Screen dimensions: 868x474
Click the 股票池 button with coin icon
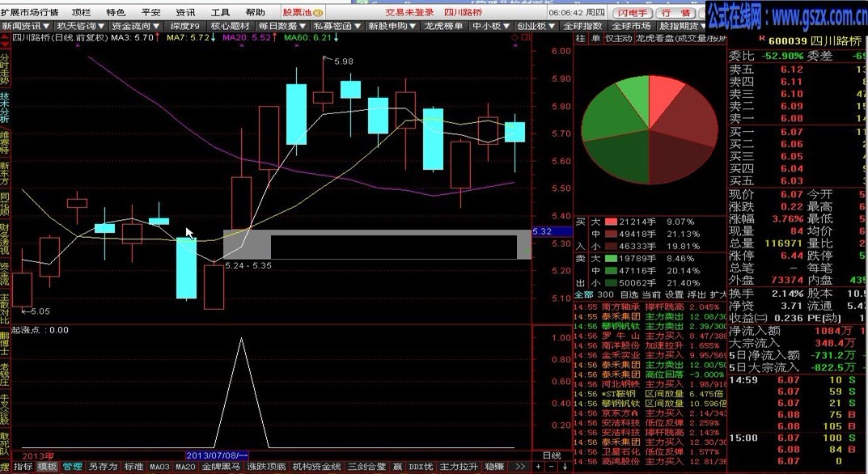[303, 12]
